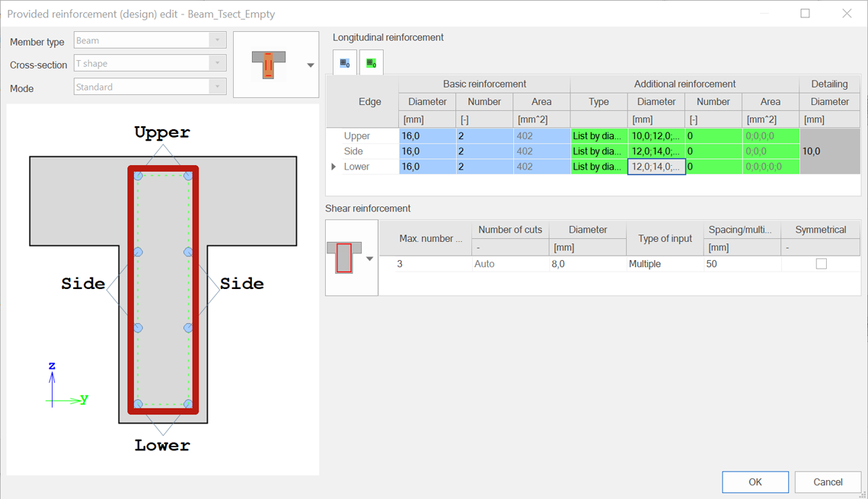The width and height of the screenshot is (868, 499).
Task: Select the Side basic number cell
Action: (x=485, y=151)
